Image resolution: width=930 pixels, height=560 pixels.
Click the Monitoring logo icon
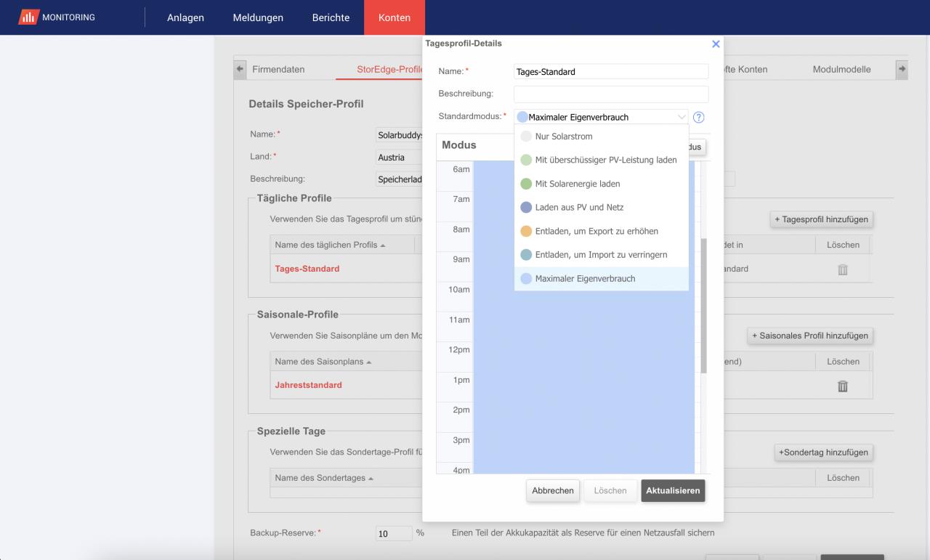[29, 17]
